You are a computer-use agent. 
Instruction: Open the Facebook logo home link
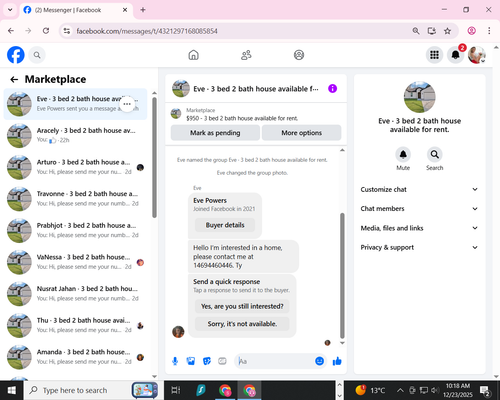16,55
